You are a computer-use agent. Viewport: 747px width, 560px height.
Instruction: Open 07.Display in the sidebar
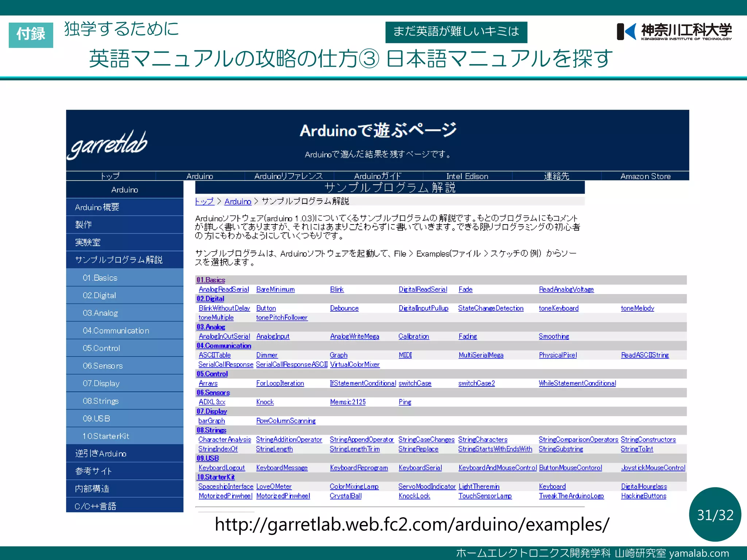(125, 383)
